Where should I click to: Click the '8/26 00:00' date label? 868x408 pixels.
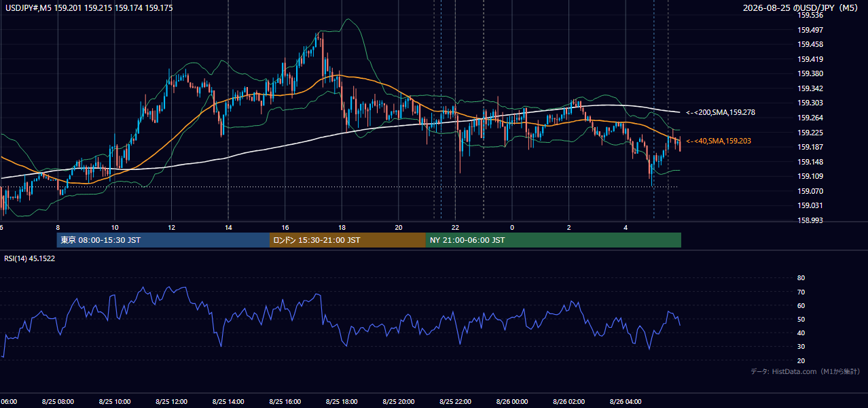tap(512, 402)
